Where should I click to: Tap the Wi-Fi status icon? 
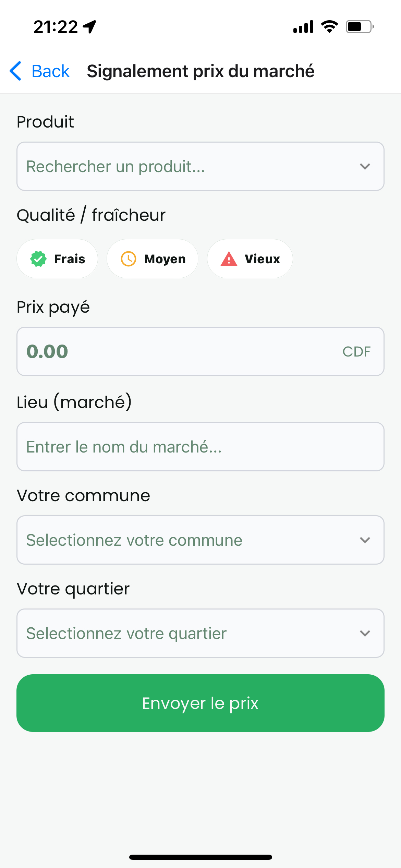coord(329,27)
